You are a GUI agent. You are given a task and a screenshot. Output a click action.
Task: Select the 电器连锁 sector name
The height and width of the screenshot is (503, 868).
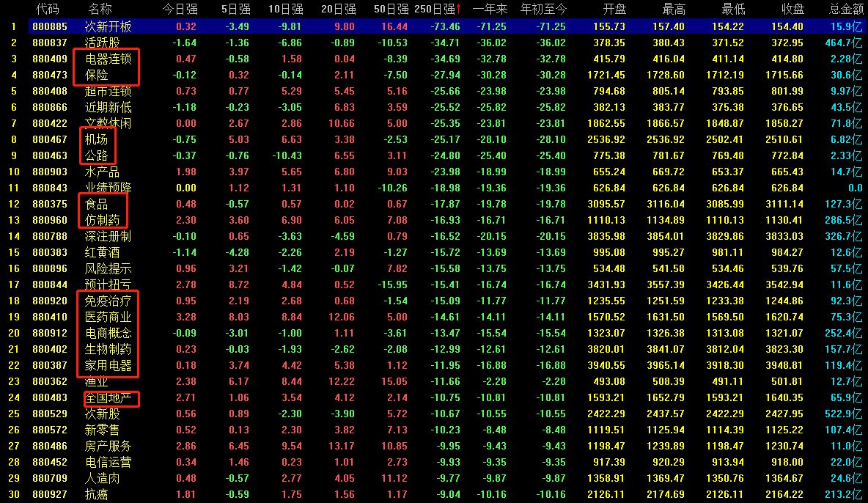[x=108, y=59]
